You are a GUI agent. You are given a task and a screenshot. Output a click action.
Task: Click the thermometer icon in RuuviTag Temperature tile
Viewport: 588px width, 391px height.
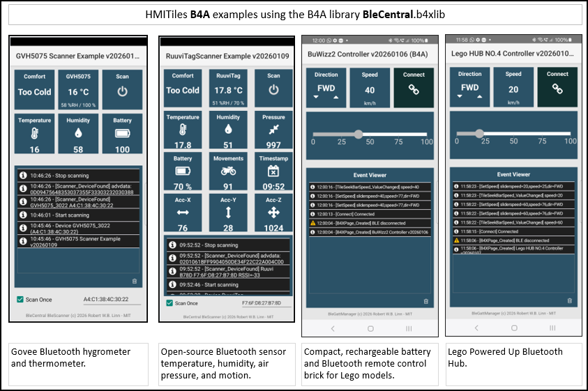tap(183, 130)
